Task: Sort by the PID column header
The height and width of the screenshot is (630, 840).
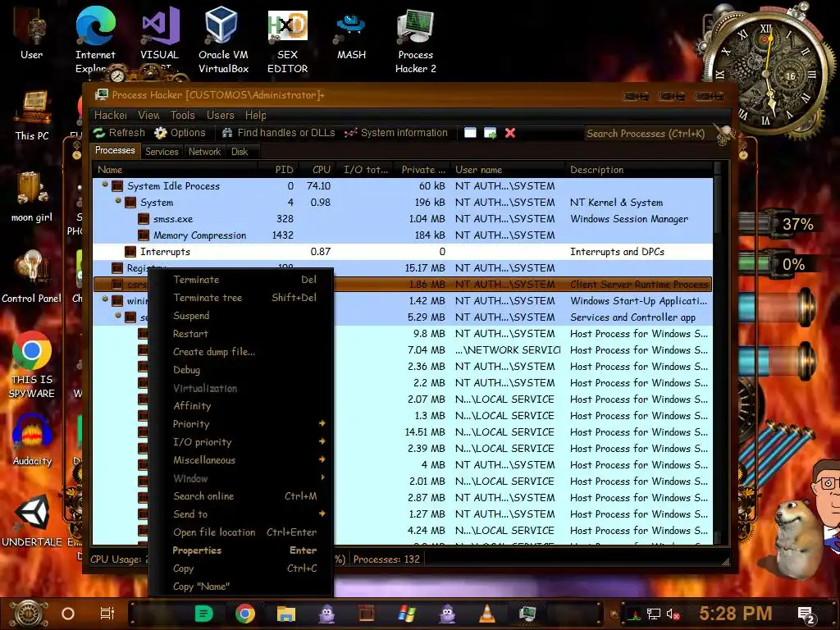Action: [279, 170]
